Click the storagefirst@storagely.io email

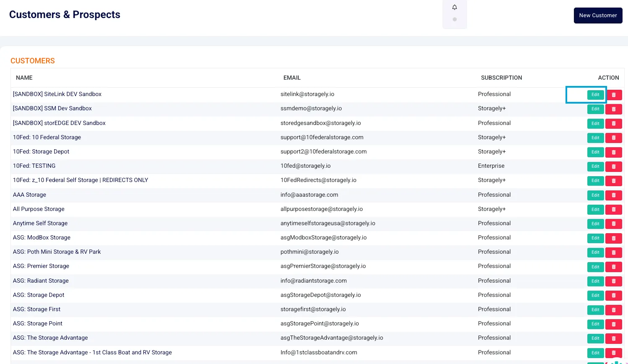pyautogui.click(x=313, y=309)
